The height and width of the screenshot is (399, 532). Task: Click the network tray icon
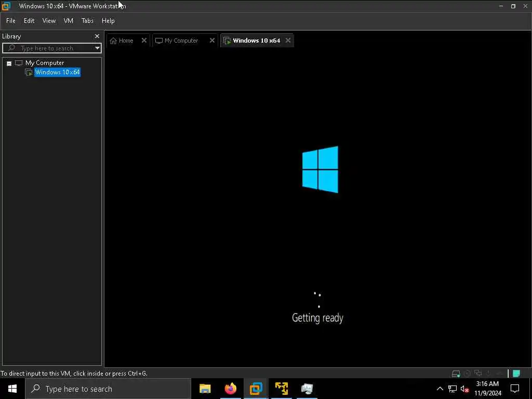453,389
